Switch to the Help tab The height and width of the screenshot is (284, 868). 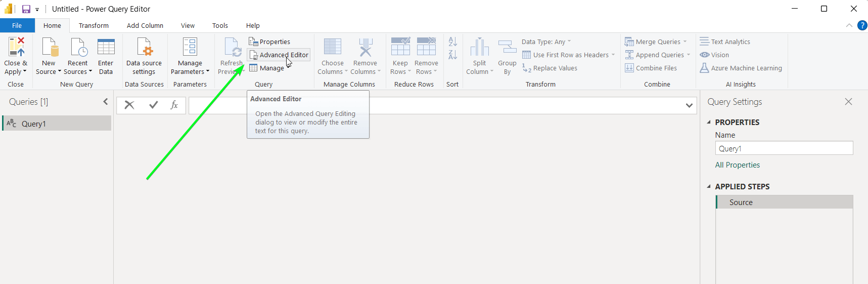coord(253,25)
